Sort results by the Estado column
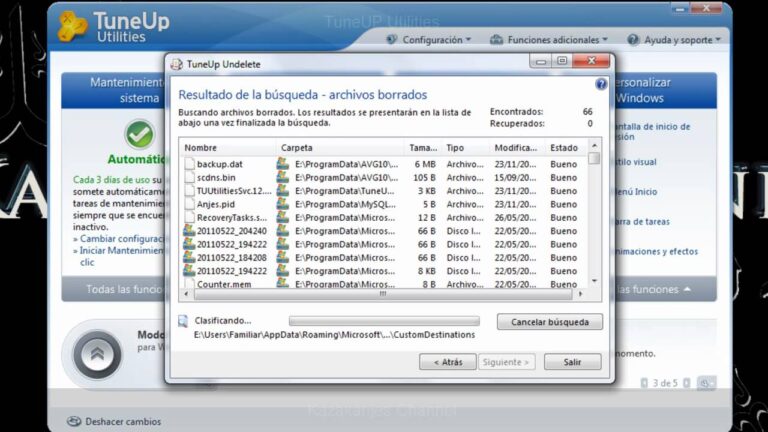This screenshot has height=432, width=768. 565,147
